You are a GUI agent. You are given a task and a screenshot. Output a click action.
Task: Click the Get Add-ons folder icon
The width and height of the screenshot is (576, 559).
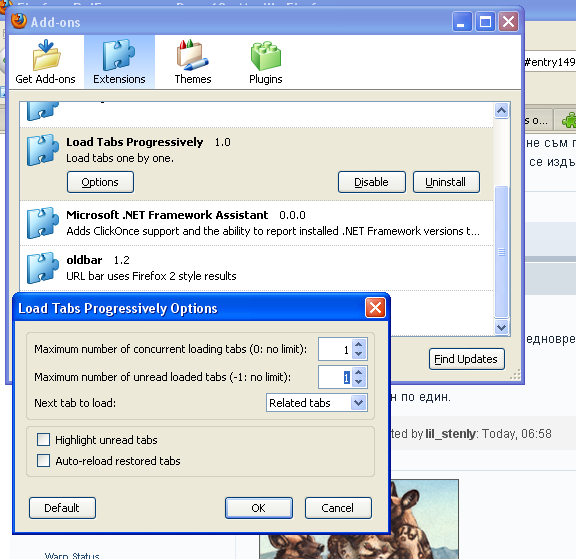pyautogui.click(x=46, y=55)
